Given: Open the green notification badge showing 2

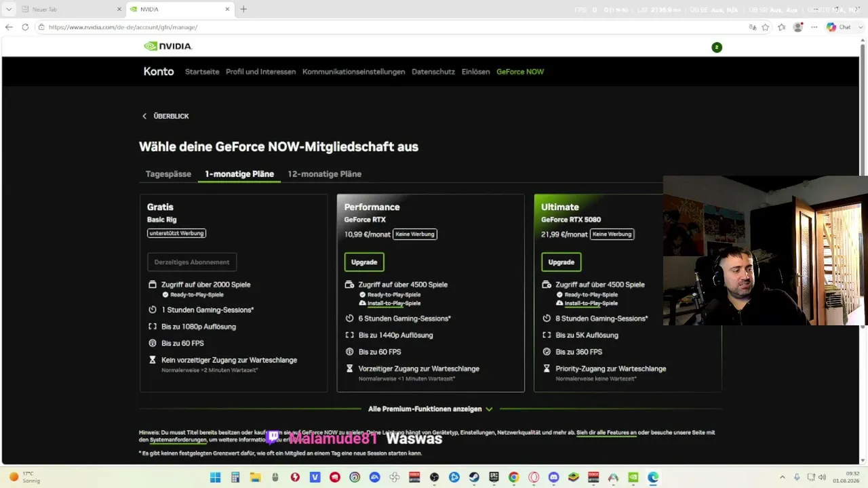Looking at the screenshot, I should (x=717, y=47).
